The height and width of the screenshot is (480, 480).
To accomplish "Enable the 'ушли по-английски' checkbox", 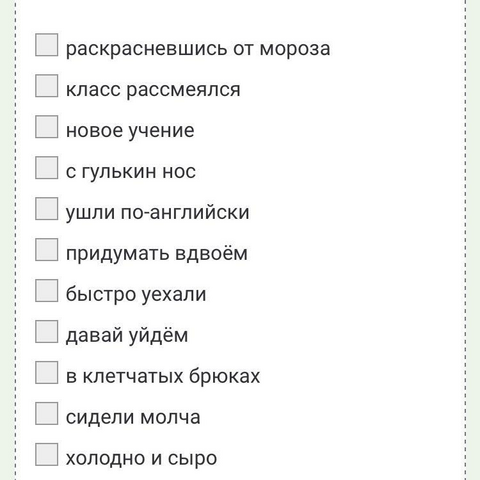I will tap(47, 209).
